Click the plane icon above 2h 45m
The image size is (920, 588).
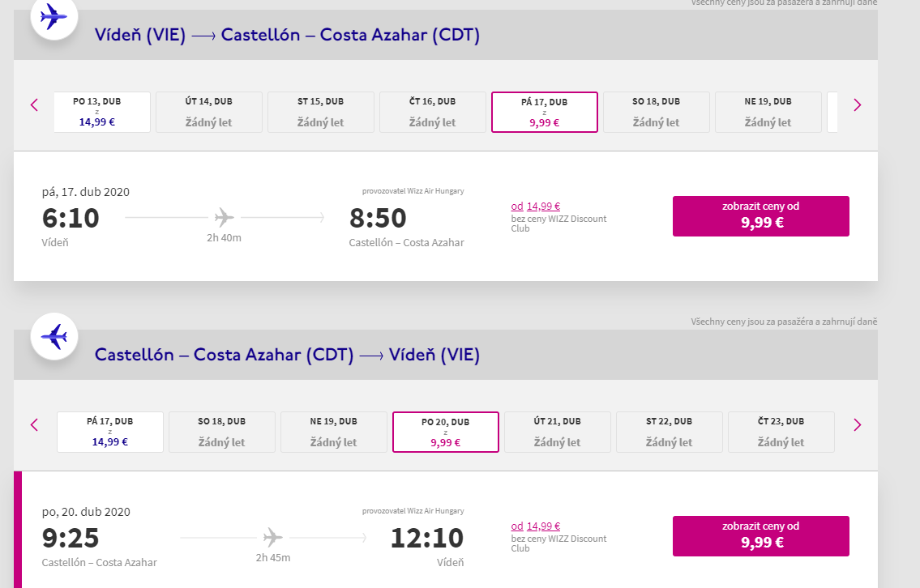coord(273,538)
